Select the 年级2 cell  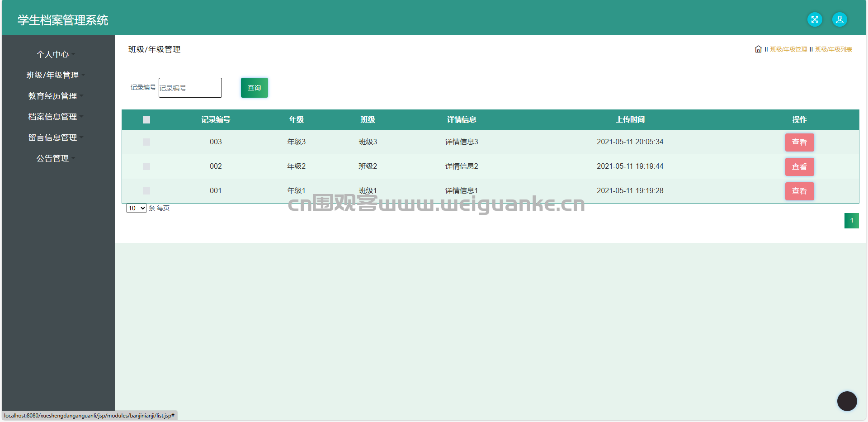tap(297, 166)
